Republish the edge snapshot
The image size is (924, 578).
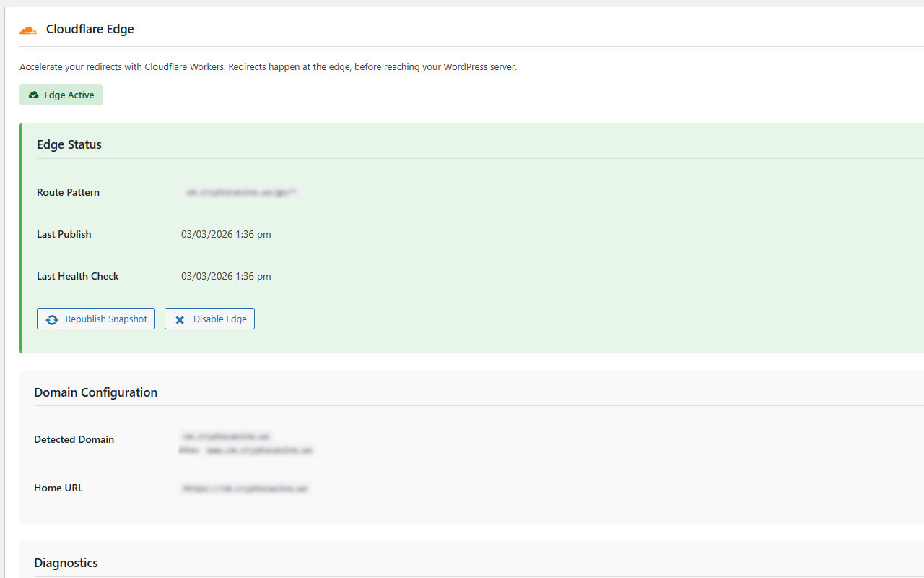[x=95, y=319]
